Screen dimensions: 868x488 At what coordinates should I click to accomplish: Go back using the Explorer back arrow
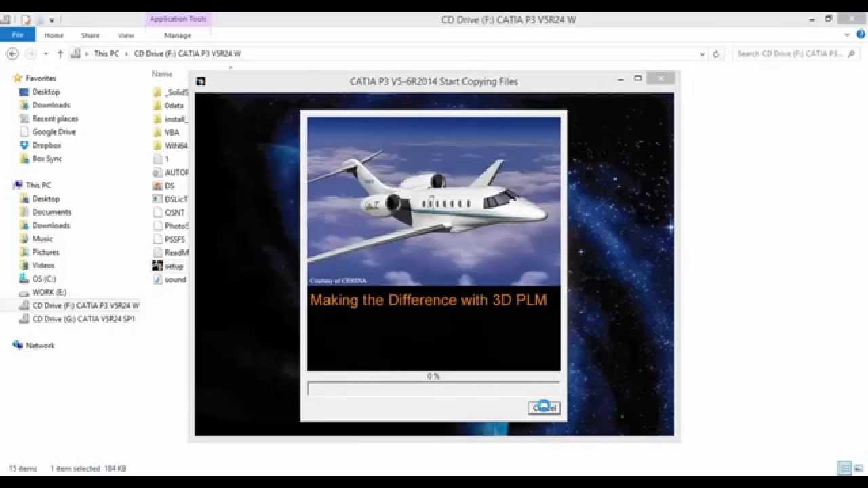(12, 54)
